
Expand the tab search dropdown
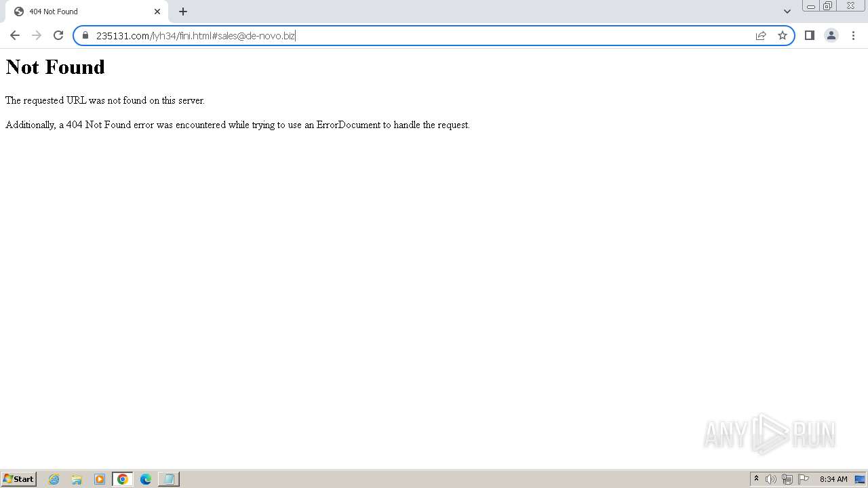[787, 12]
